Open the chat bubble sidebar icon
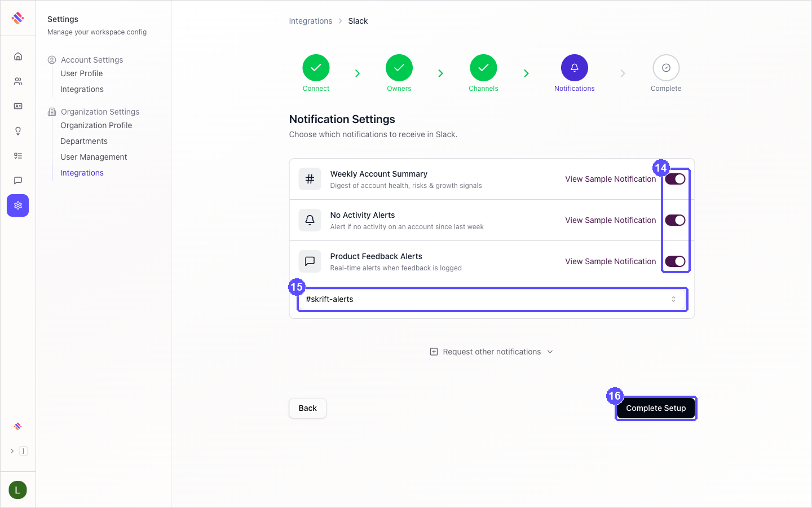812x508 pixels. tap(18, 181)
